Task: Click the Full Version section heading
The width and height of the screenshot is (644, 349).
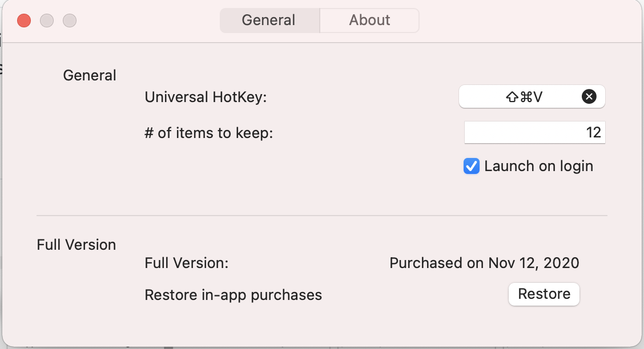Action: [x=77, y=245]
